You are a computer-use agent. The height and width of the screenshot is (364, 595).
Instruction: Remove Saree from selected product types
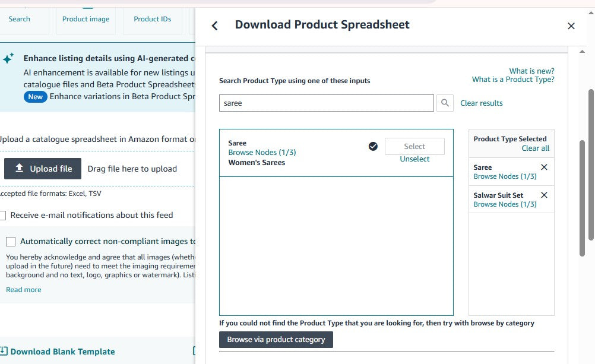544,167
